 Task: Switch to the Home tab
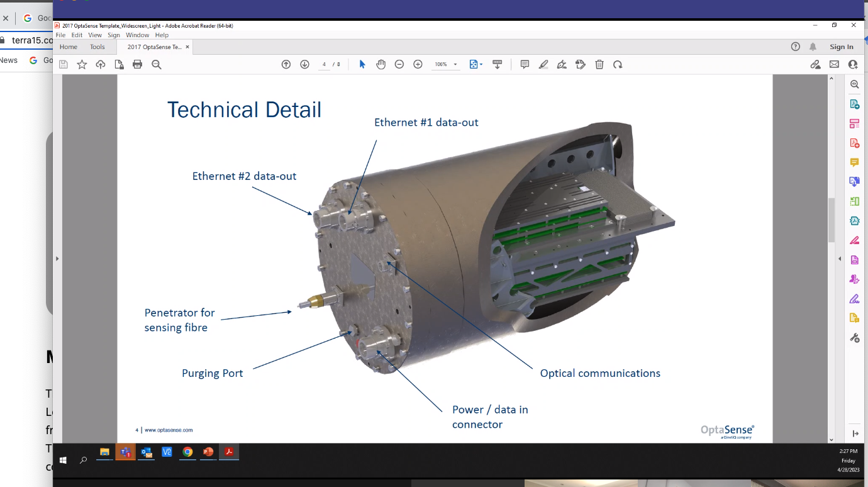coord(69,47)
